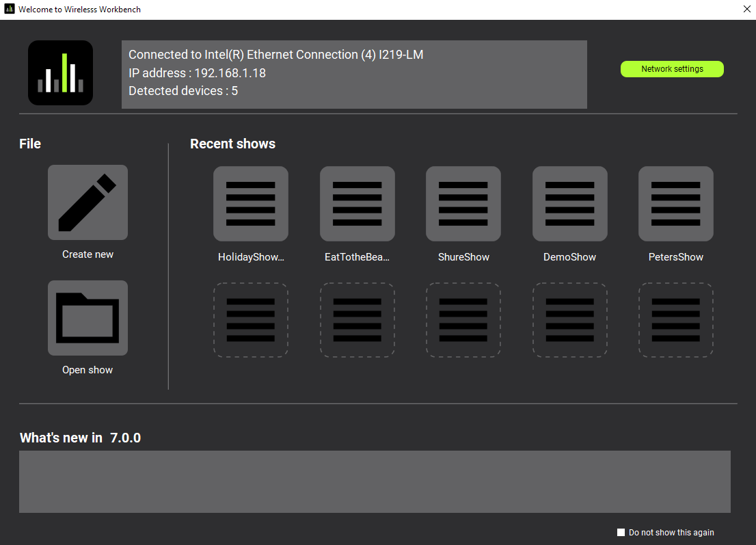The width and height of the screenshot is (756, 545).
Task: Select the Create new pencil icon
Action: [87, 202]
